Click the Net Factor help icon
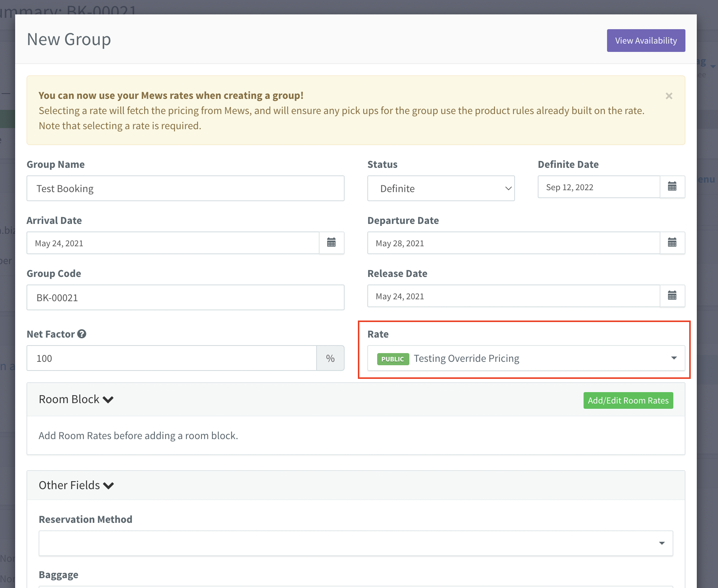The width and height of the screenshot is (718, 588). 82,334
